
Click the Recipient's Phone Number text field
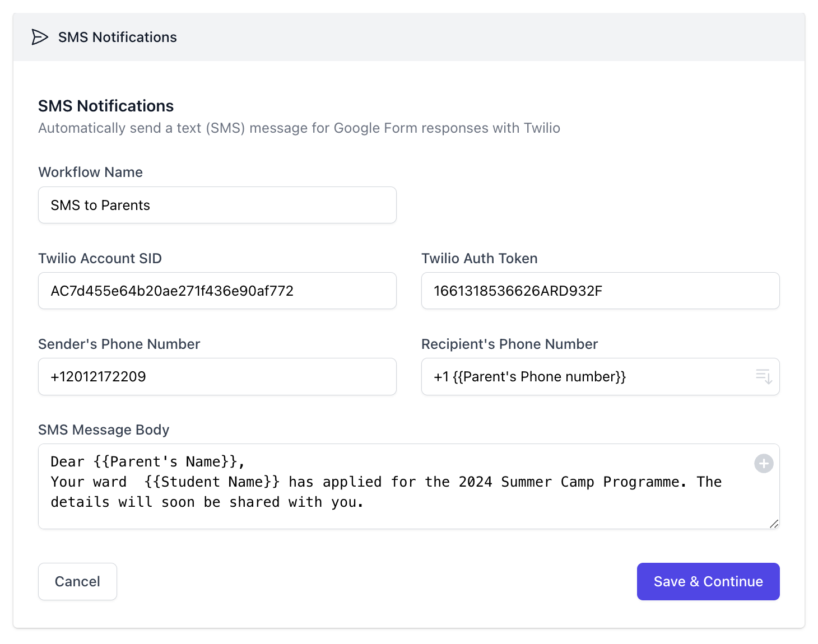[x=588, y=377]
